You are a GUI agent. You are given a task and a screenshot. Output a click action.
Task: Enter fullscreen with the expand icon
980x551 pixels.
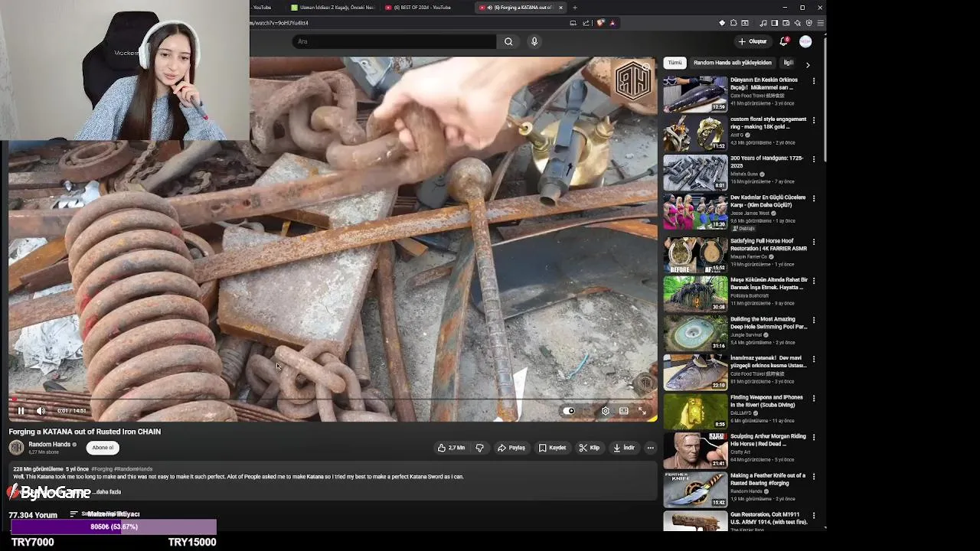click(x=642, y=411)
